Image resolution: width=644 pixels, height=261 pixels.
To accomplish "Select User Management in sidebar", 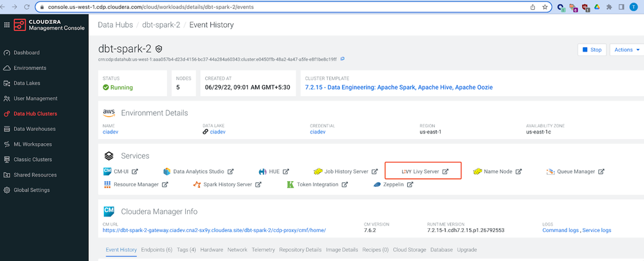I will (x=35, y=99).
